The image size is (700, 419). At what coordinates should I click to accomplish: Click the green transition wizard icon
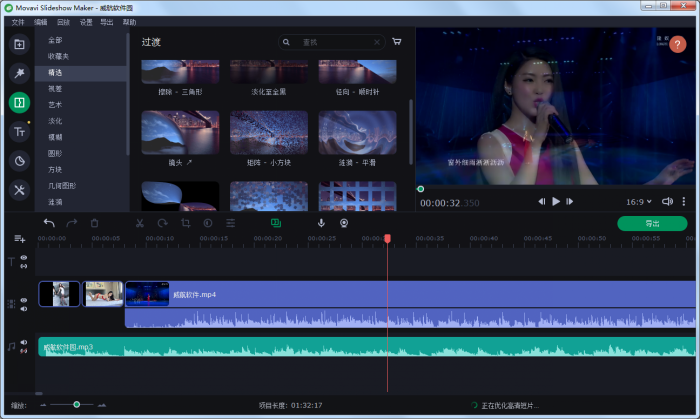276,223
